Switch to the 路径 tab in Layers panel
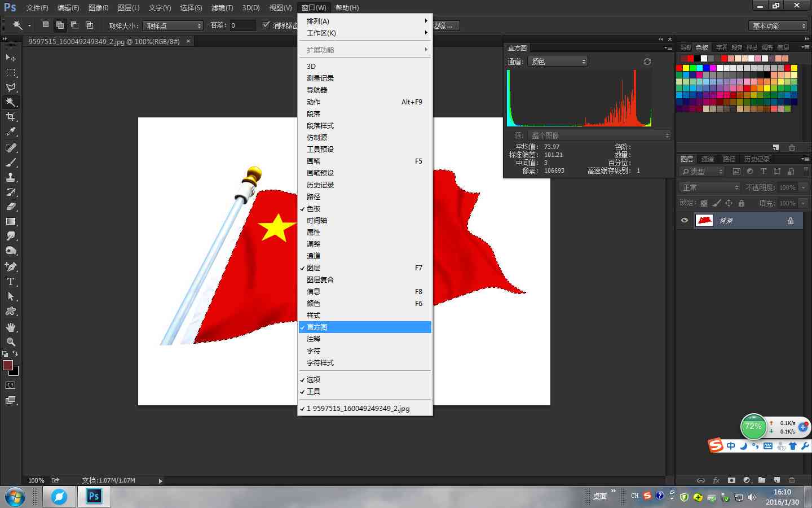The width and height of the screenshot is (812, 508). coord(729,159)
